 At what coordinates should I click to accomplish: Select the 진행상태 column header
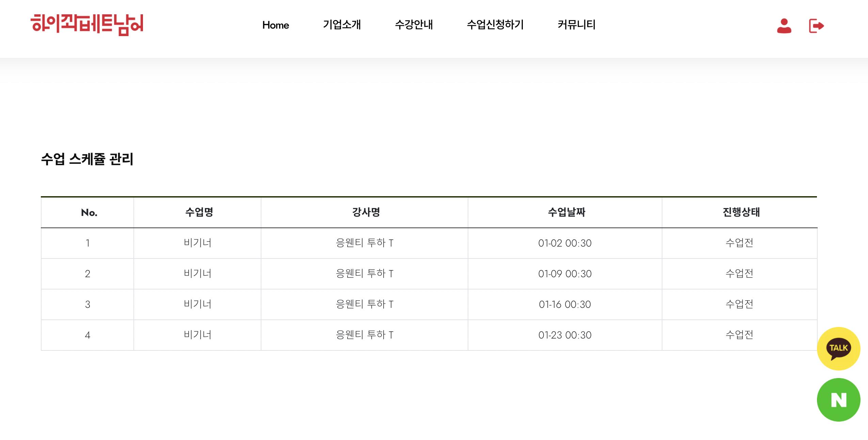coord(741,212)
